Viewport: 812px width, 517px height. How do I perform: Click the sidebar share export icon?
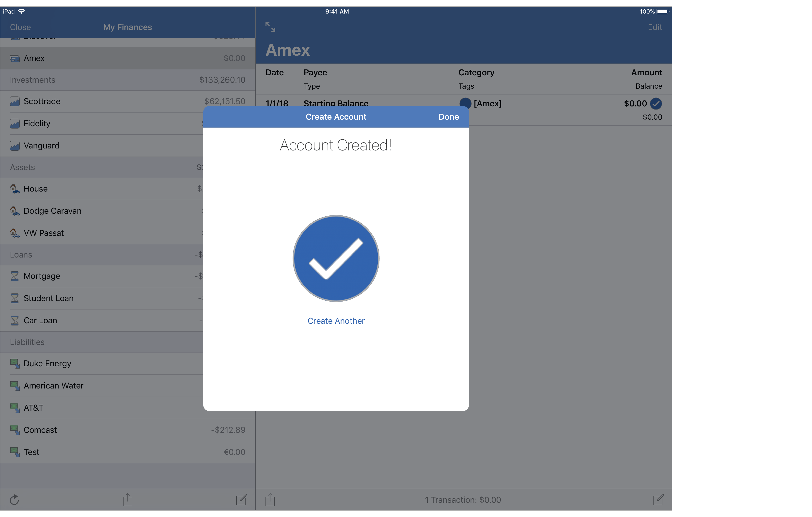point(127,500)
